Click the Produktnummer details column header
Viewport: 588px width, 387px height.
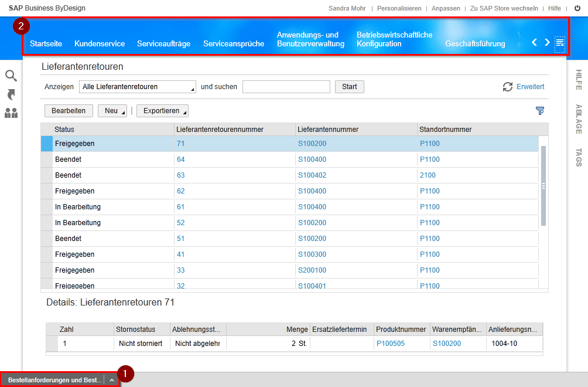(402, 329)
